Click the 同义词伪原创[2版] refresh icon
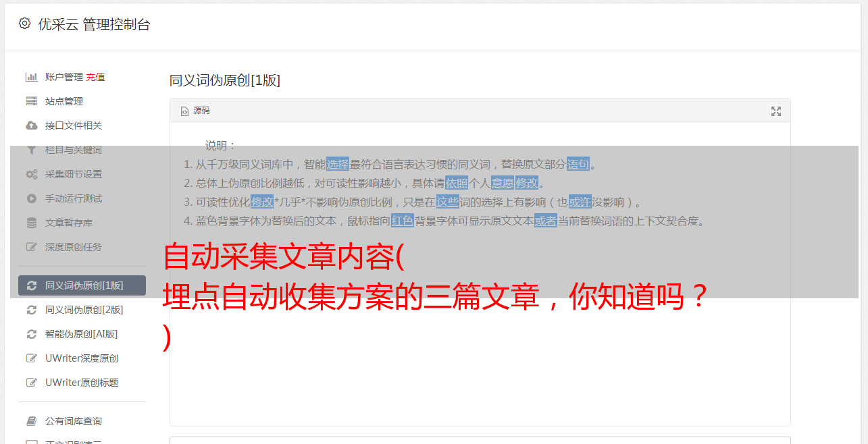 31,310
